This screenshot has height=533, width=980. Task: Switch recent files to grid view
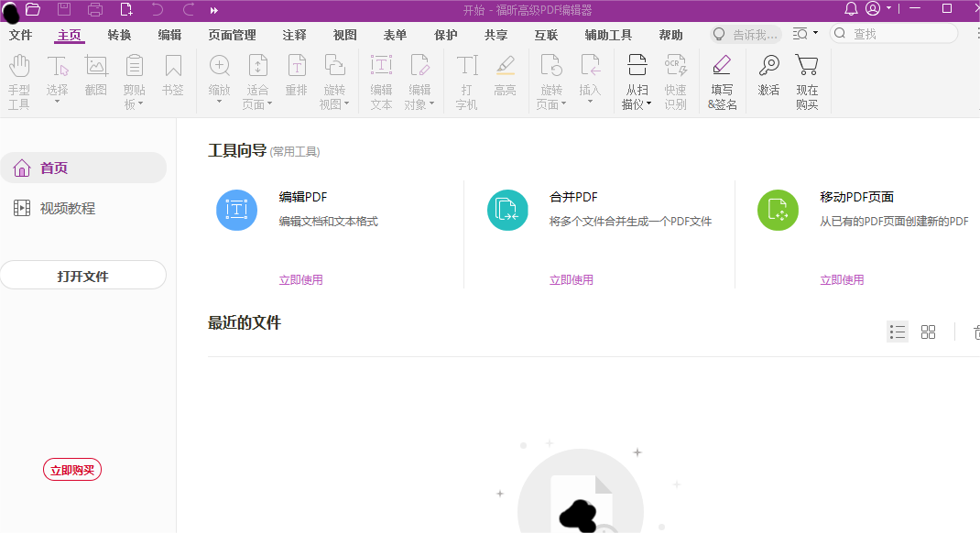click(x=929, y=332)
